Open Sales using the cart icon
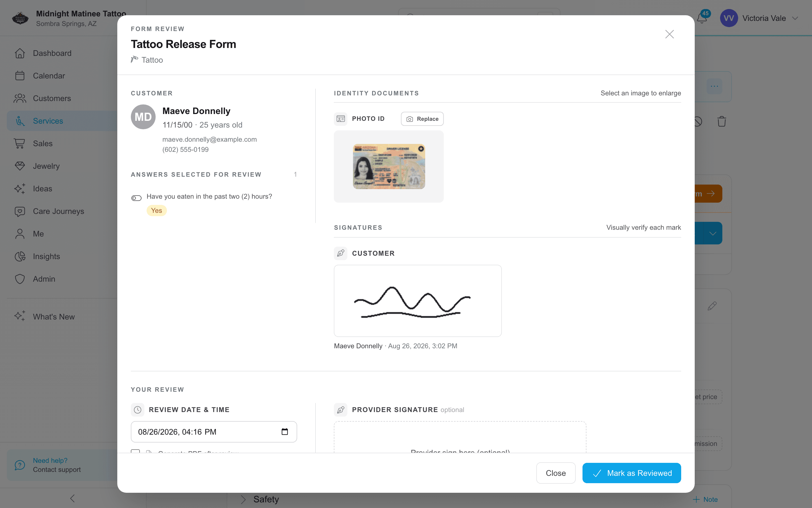812x508 pixels. (20, 143)
